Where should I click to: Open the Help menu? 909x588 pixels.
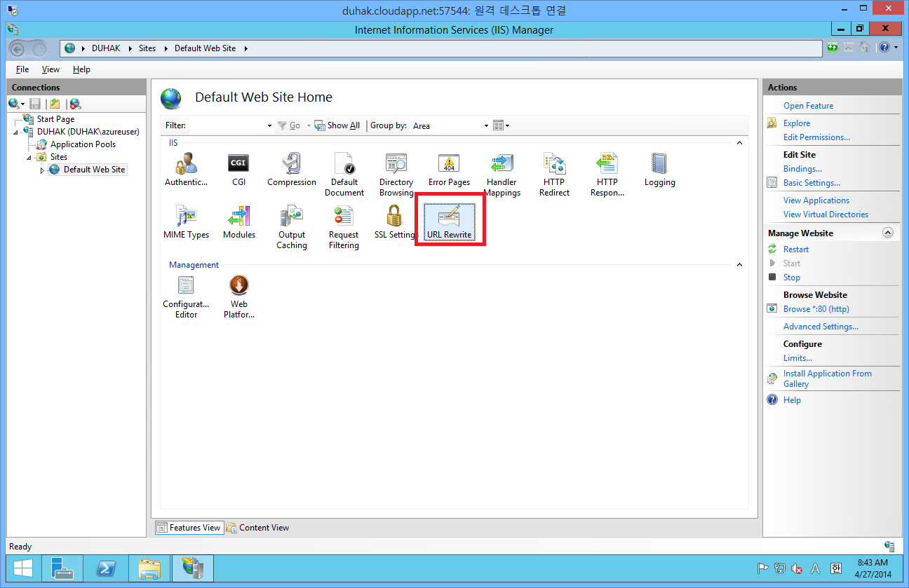pyautogui.click(x=81, y=69)
